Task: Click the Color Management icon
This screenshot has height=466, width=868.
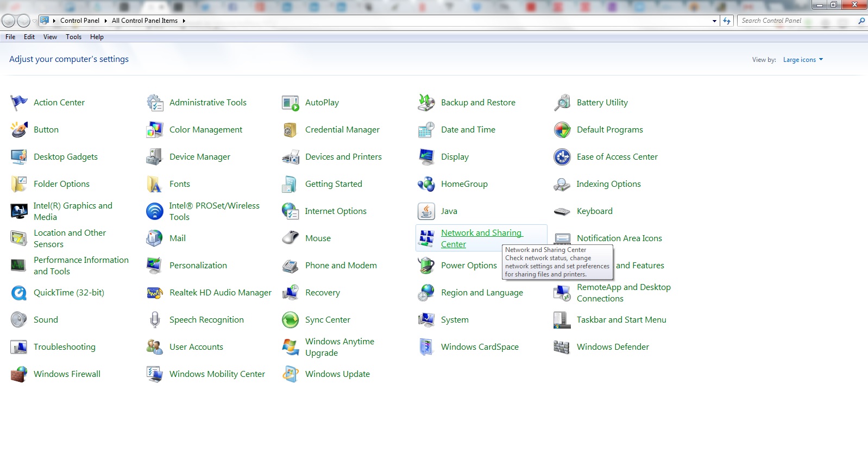Action: pyautogui.click(x=155, y=130)
